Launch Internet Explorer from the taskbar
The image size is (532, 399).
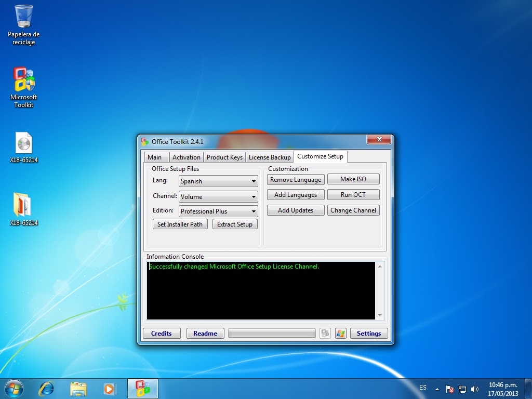coord(46,388)
